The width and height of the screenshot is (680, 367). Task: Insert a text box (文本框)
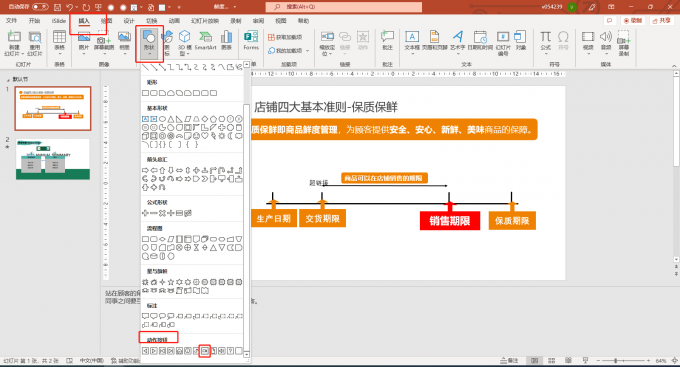point(412,41)
